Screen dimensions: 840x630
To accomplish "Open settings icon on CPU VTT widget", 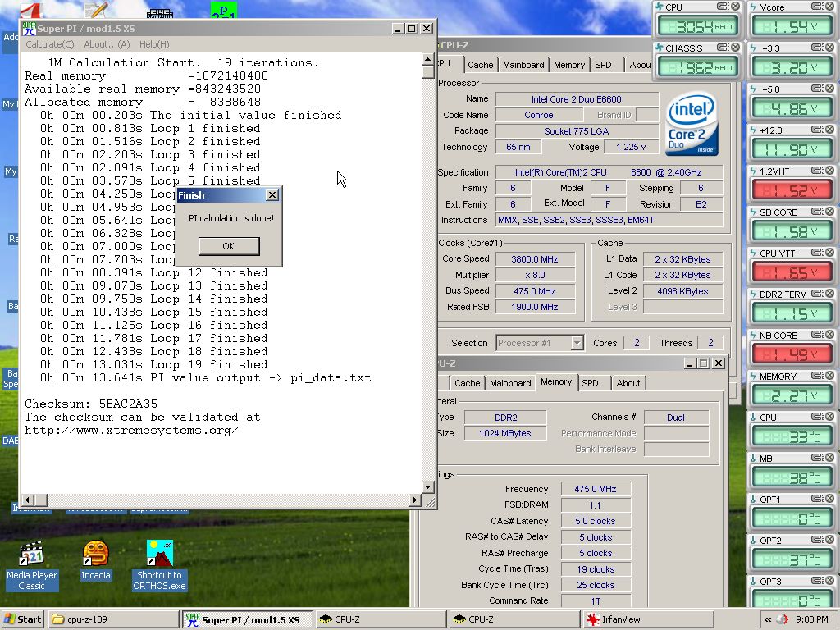I will click(817, 253).
